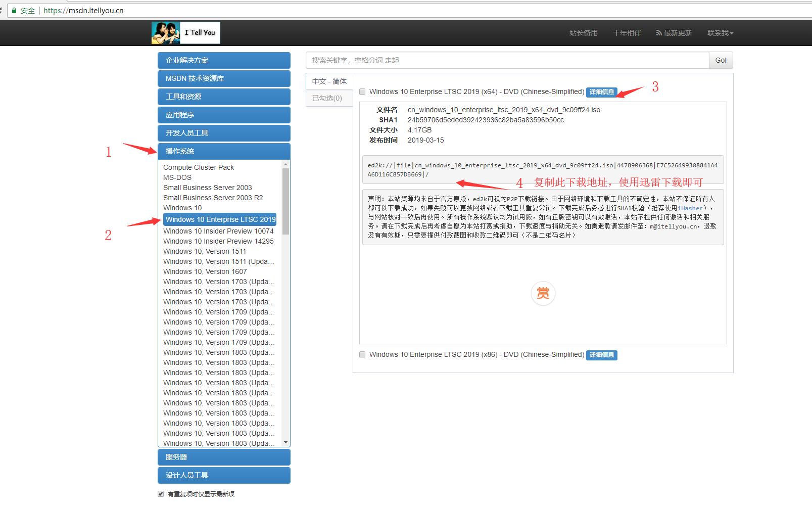Click 站长备用 in the top navigation
812x507 pixels.
click(x=584, y=32)
